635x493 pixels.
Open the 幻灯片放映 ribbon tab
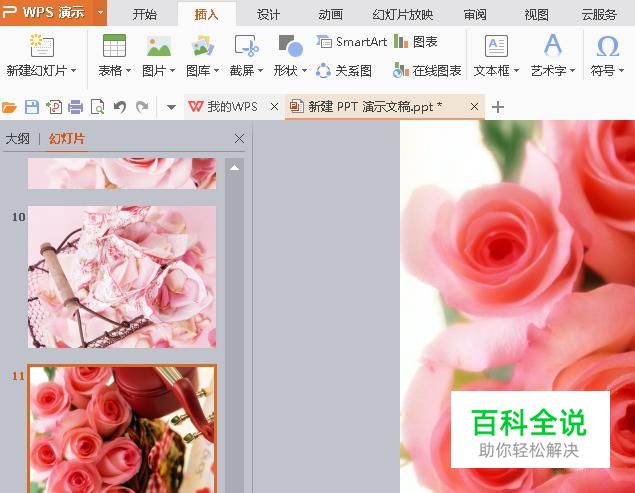(403, 15)
